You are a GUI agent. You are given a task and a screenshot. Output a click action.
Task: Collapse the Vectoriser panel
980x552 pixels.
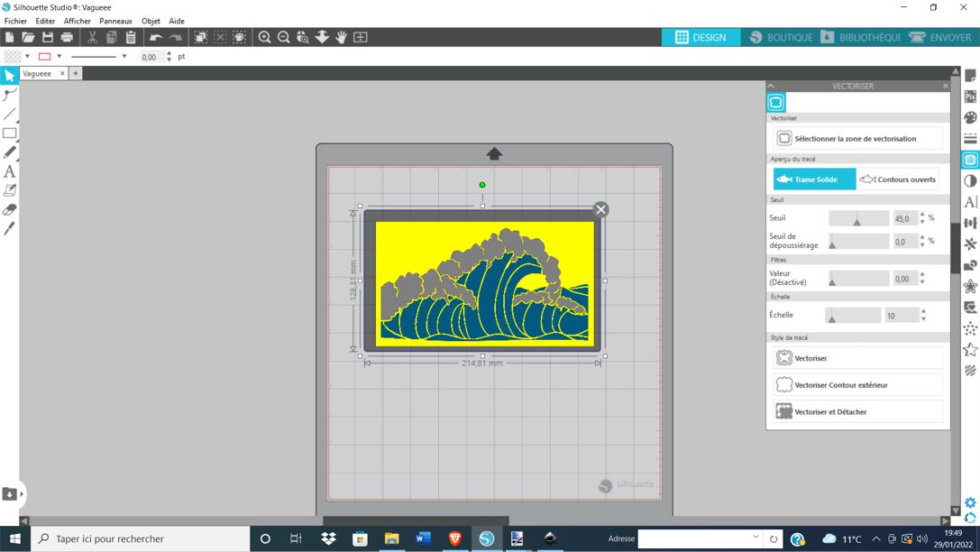pos(771,86)
